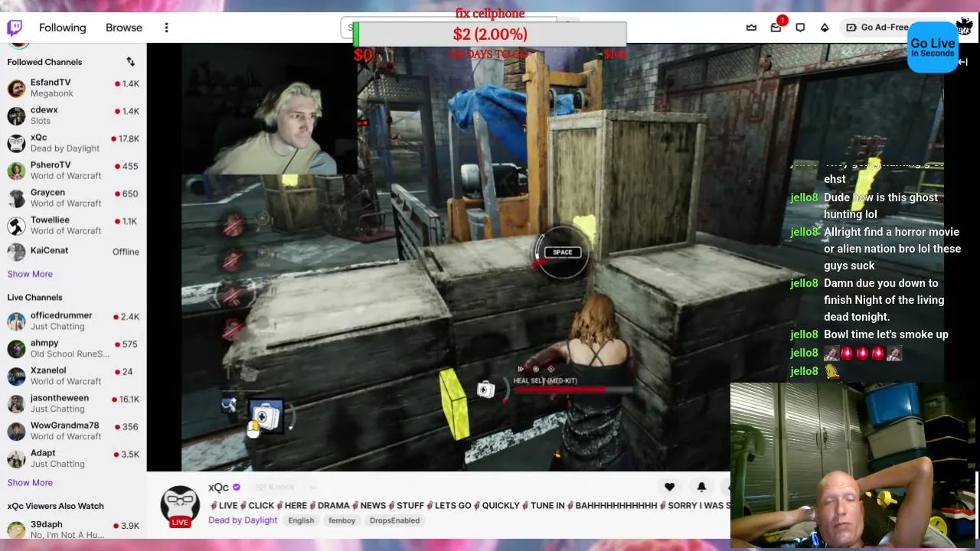
Task: Open PsheroTV channel
Action: pyautogui.click(x=73, y=171)
